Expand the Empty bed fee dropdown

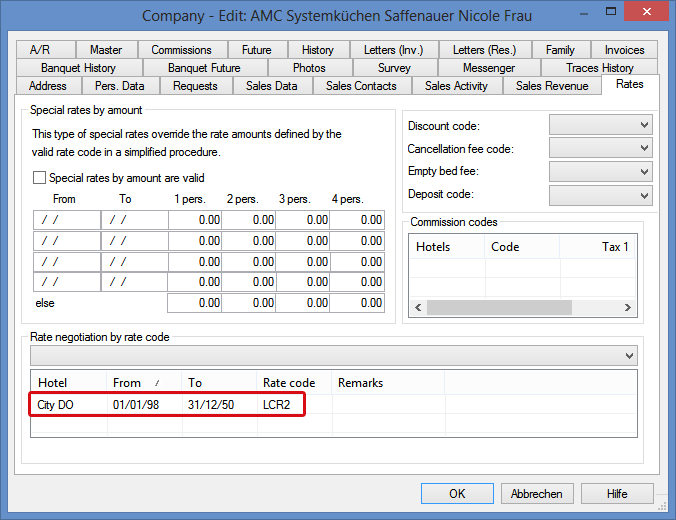tap(600, 172)
